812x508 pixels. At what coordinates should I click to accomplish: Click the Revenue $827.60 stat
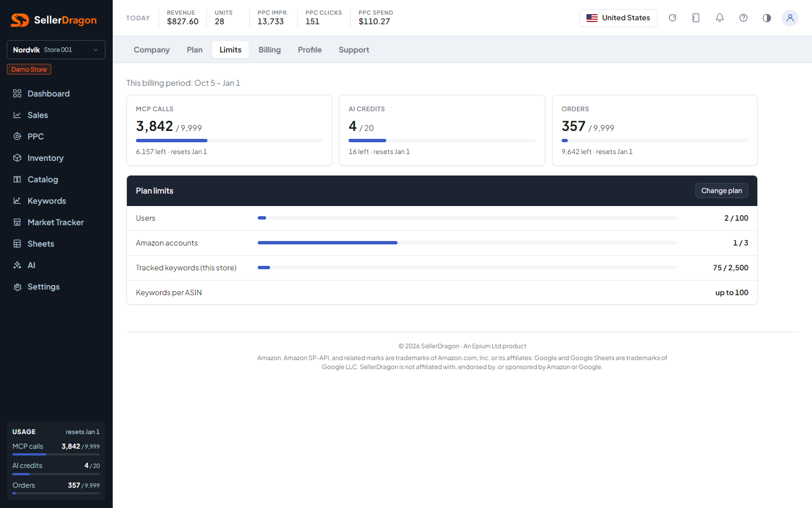click(183, 18)
